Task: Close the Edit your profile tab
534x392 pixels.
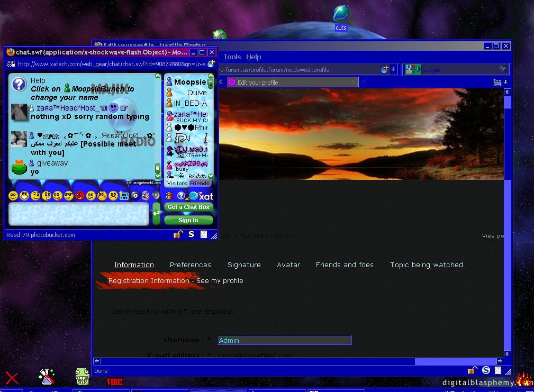Action: click(x=353, y=82)
